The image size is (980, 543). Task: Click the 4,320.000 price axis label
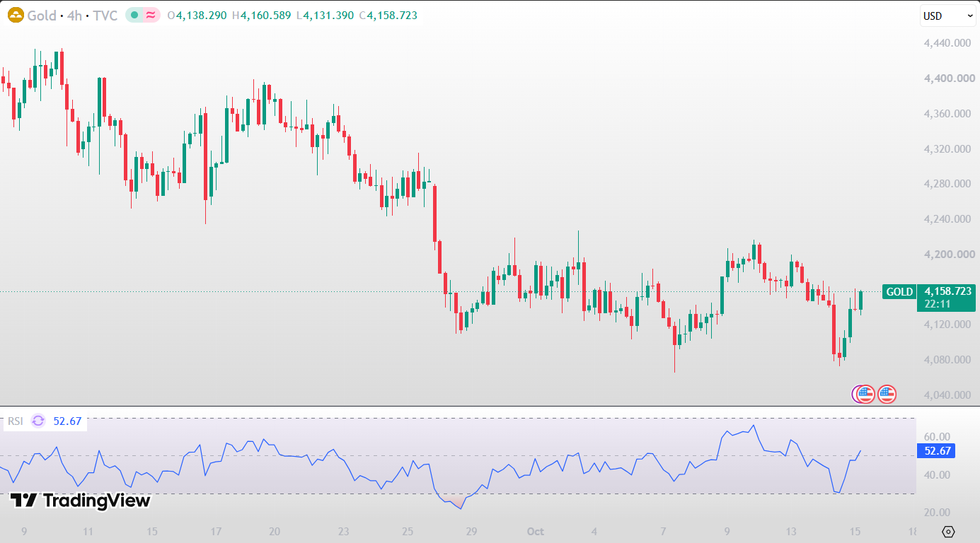(947, 148)
